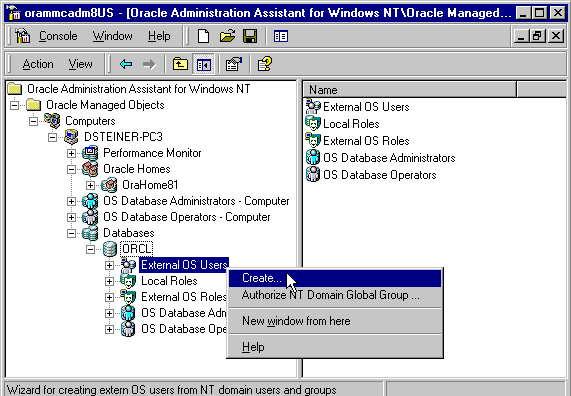Select External OS Roles tree label

[x=184, y=297]
